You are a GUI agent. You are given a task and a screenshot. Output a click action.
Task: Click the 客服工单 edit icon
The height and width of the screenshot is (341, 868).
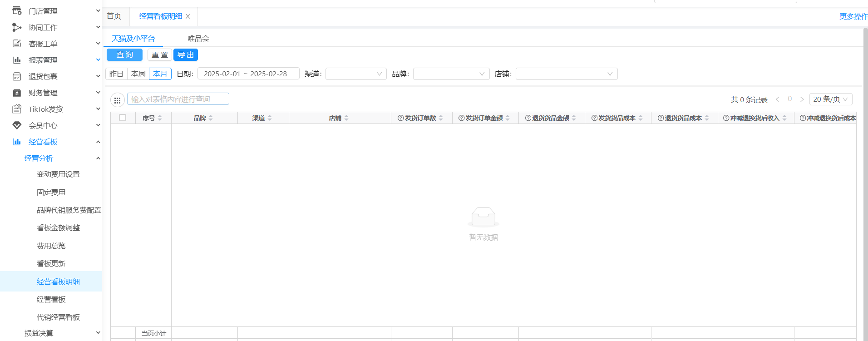[17, 44]
